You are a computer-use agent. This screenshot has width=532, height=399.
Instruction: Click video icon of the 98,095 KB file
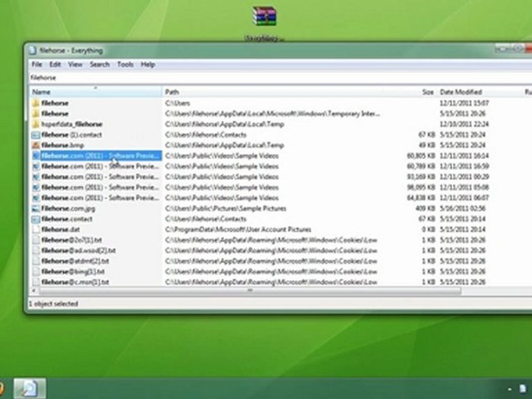point(35,187)
